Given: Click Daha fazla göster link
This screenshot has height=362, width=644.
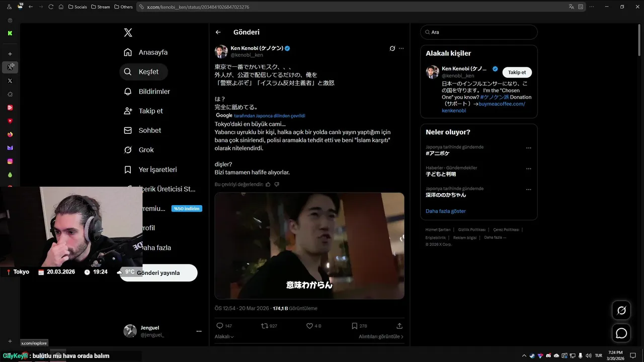Looking at the screenshot, I should click(x=446, y=211).
